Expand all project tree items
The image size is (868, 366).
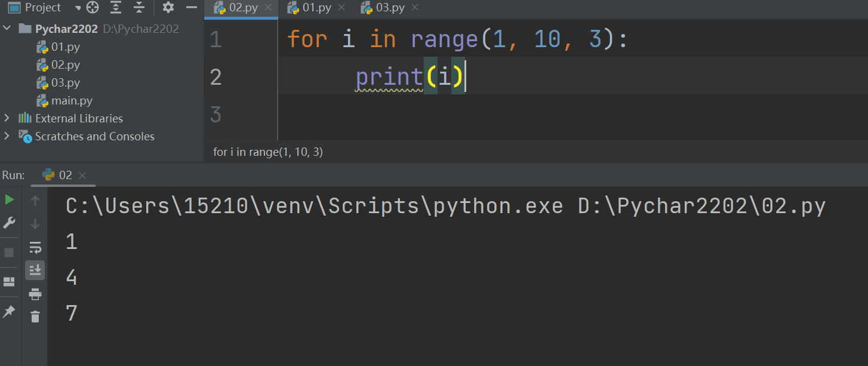point(116,8)
